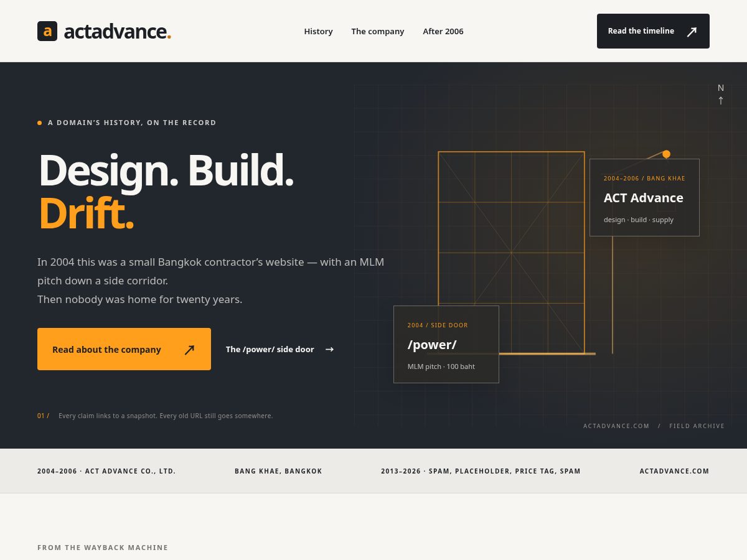Click the orange 'a' logo icon
Viewport: 747px width, 560px height.
47,31
